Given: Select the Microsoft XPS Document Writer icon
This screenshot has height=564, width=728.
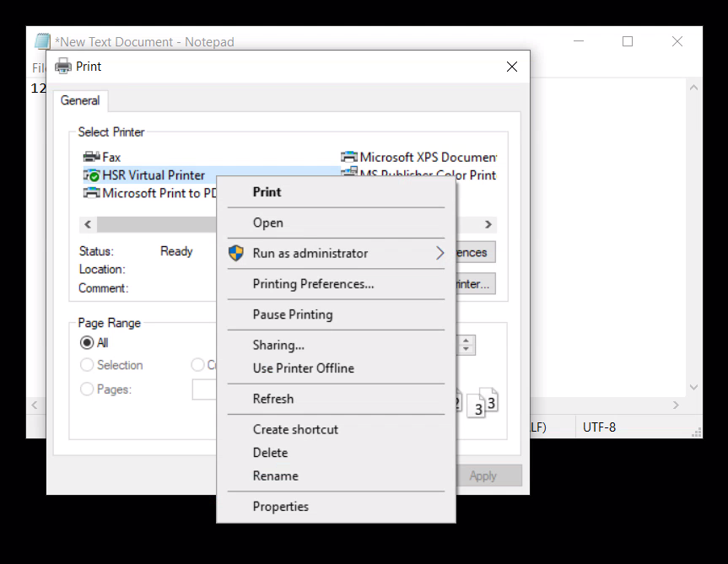Looking at the screenshot, I should 349,157.
